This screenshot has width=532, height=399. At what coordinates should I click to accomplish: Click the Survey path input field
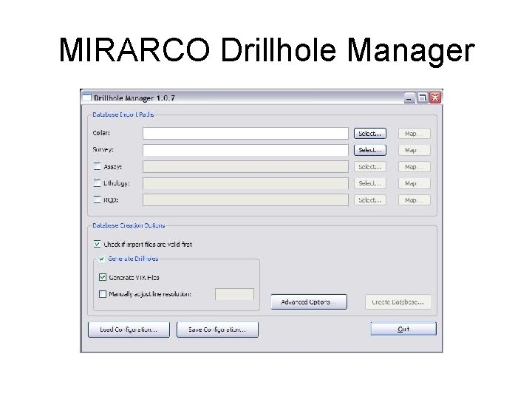point(245,150)
